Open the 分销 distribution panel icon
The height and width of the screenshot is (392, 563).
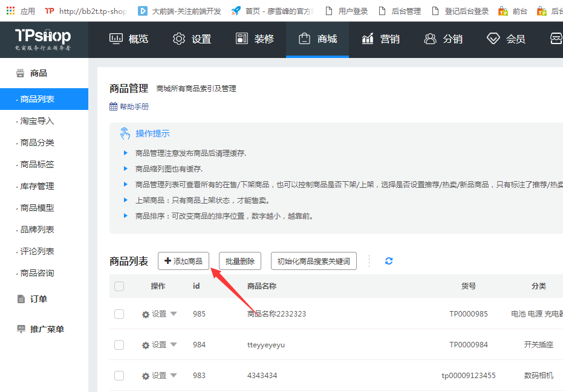429,39
